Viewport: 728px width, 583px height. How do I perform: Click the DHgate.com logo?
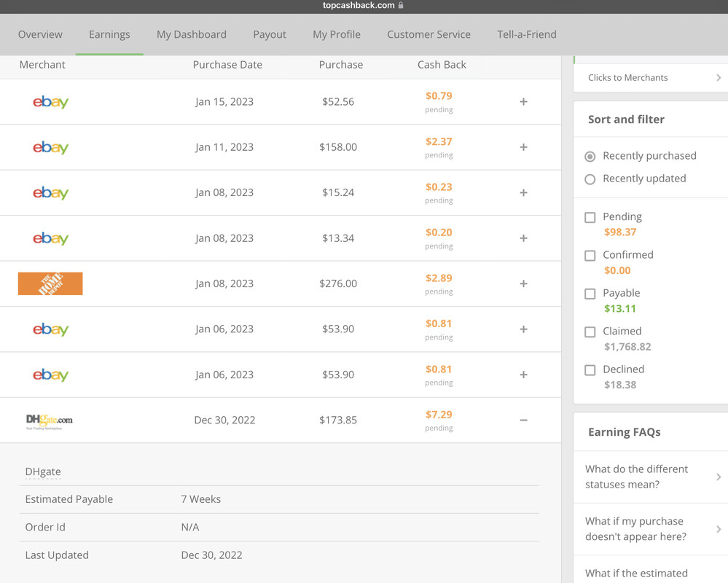tap(50, 421)
